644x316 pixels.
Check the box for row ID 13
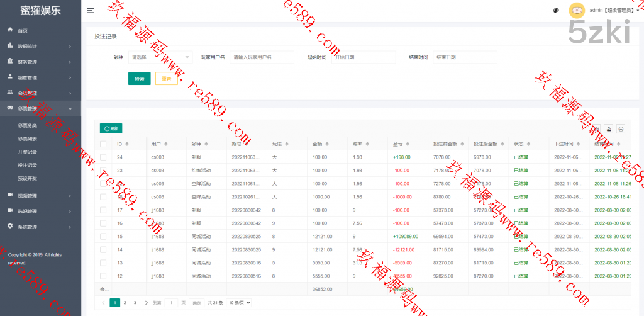click(x=103, y=262)
